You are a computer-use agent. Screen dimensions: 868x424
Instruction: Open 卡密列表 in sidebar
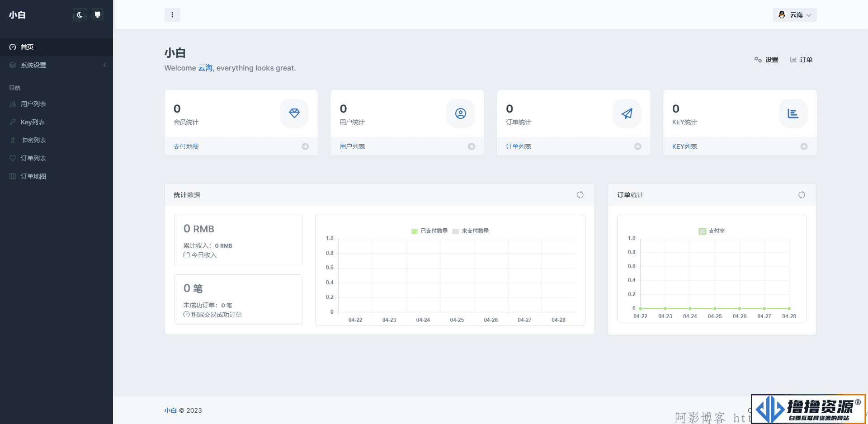pos(57,140)
